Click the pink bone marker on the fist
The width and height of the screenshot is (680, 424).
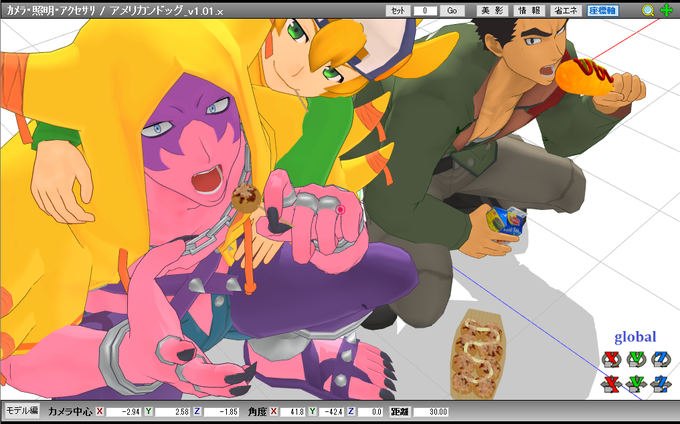coord(340,210)
